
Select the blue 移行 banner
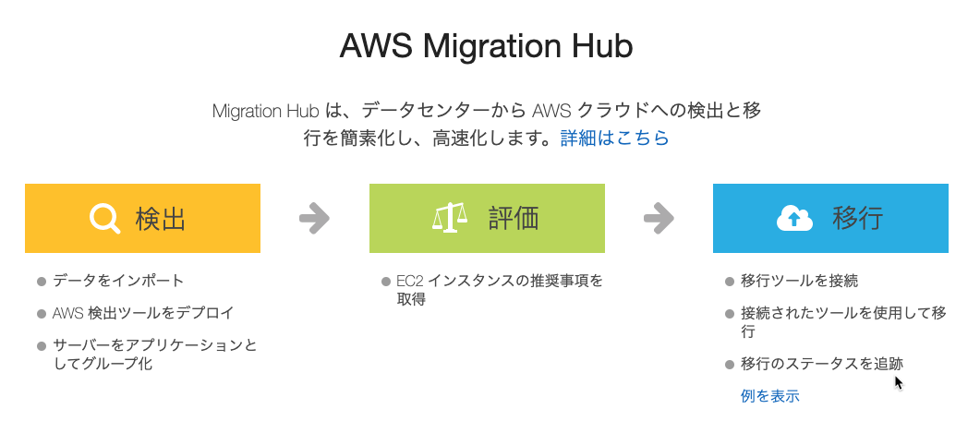[830, 218]
